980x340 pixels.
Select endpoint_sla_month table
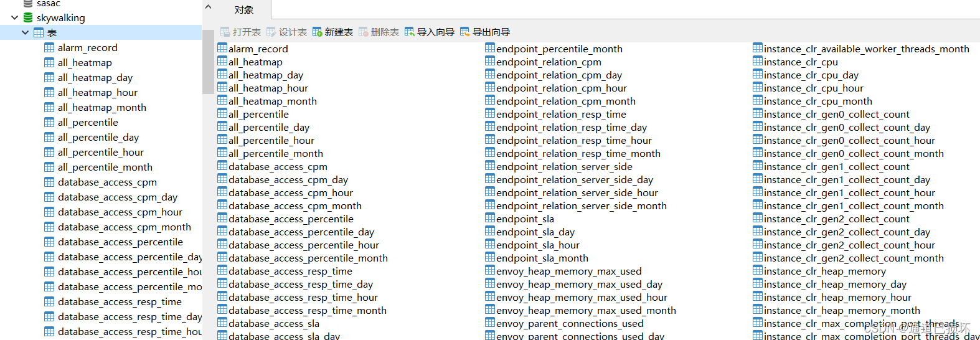click(542, 258)
